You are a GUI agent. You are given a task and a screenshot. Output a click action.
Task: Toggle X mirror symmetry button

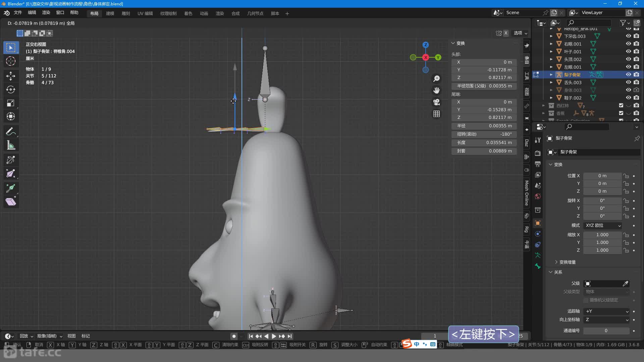(506, 33)
